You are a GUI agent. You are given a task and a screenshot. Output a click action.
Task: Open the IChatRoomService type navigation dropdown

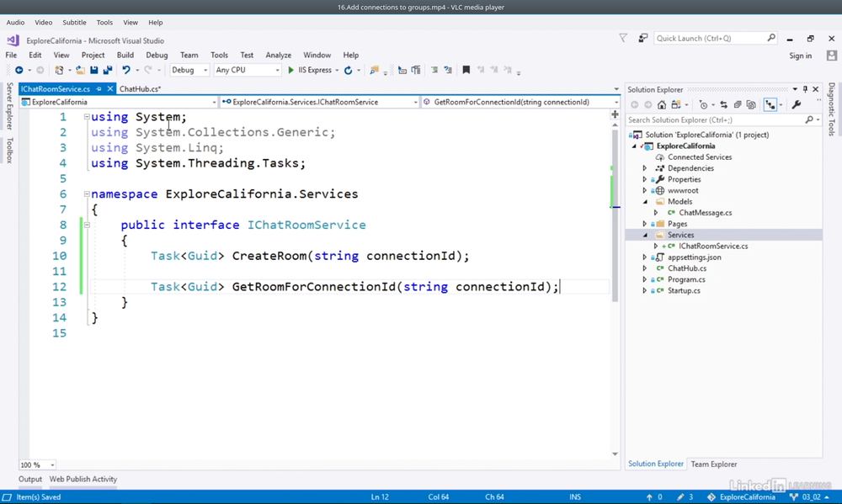coord(319,102)
